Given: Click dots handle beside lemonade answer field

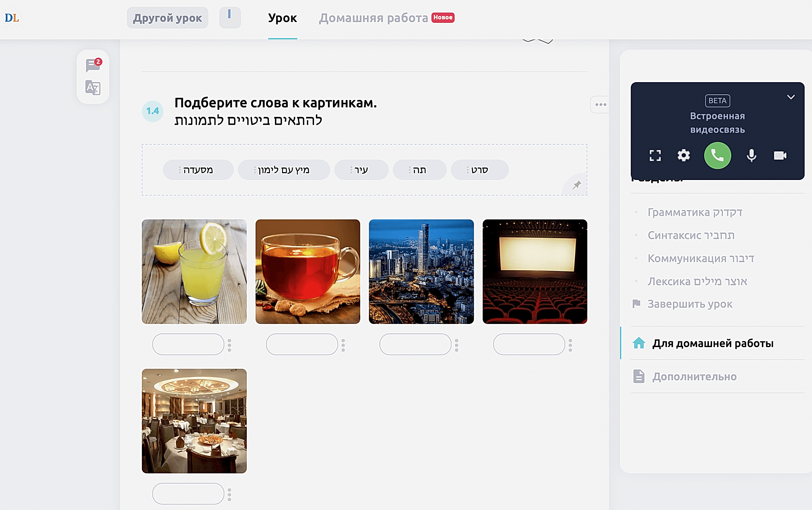Looking at the screenshot, I should (x=229, y=345).
